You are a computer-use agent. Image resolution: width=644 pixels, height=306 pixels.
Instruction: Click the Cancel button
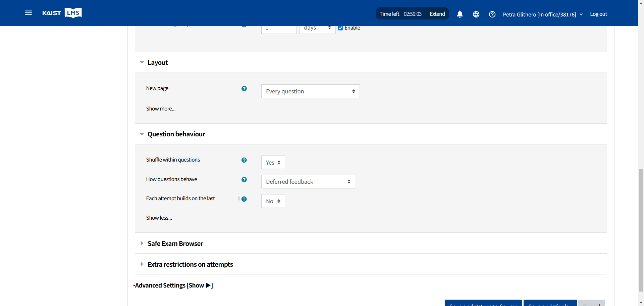coord(592,303)
